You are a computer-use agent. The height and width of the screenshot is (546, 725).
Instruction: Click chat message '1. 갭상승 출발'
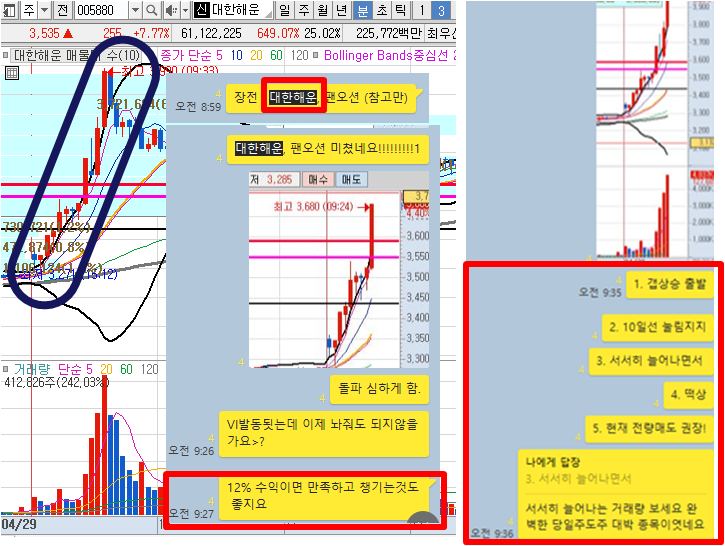(x=670, y=284)
